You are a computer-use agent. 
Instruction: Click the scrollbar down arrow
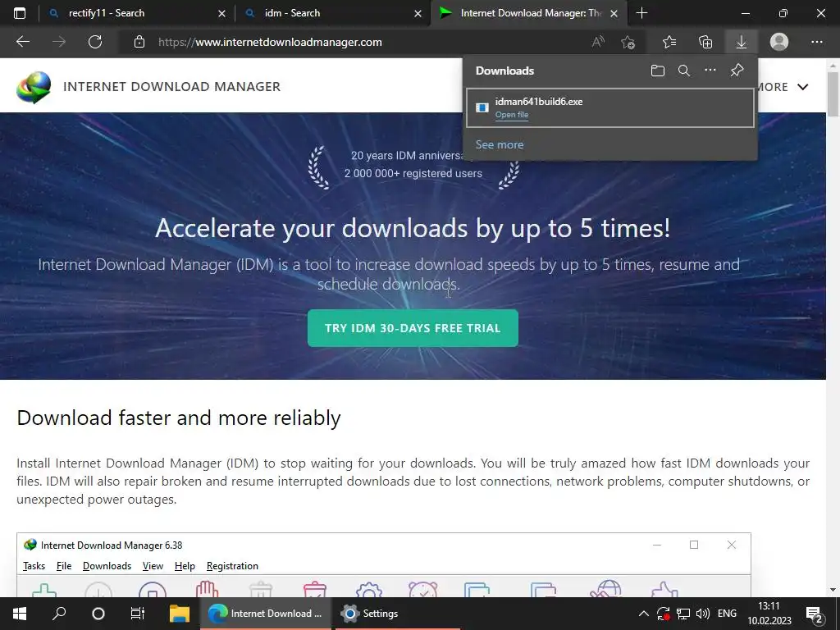pyautogui.click(x=833, y=590)
